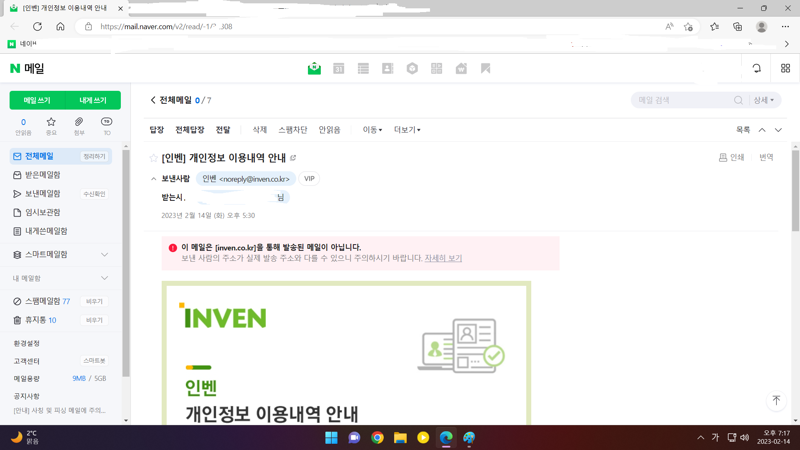Screen dimensions: 800x450
Task: Translate this email (번역)
Action: [766, 158]
